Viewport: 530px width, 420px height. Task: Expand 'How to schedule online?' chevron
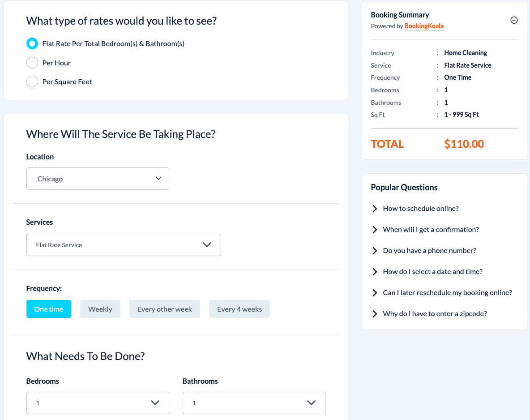375,209
